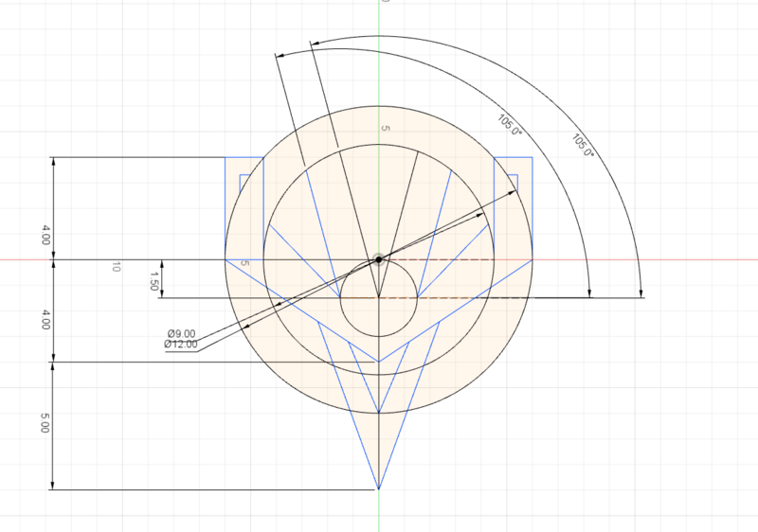Click the Ø9.00 diameter dimension label
Image resolution: width=758 pixels, height=532 pixels.
pyautogui.click(x=181, y=334)
